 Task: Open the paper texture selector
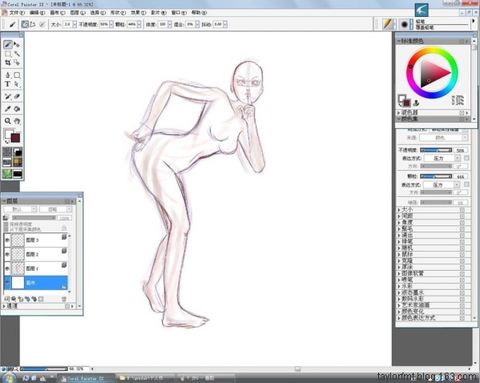[7, 152]
